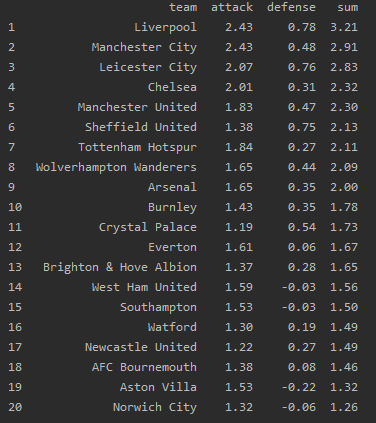376x423 pixels.
Task: Select the Leicester City row label
Action: [x=148, y=67]
